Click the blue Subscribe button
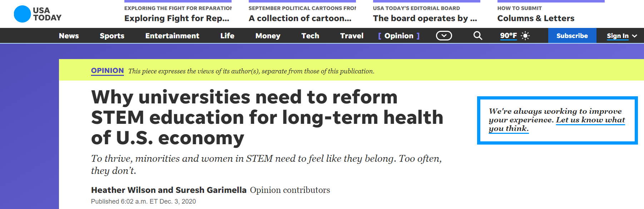Screen dimensions: 644x209 (x=572, y=35)
